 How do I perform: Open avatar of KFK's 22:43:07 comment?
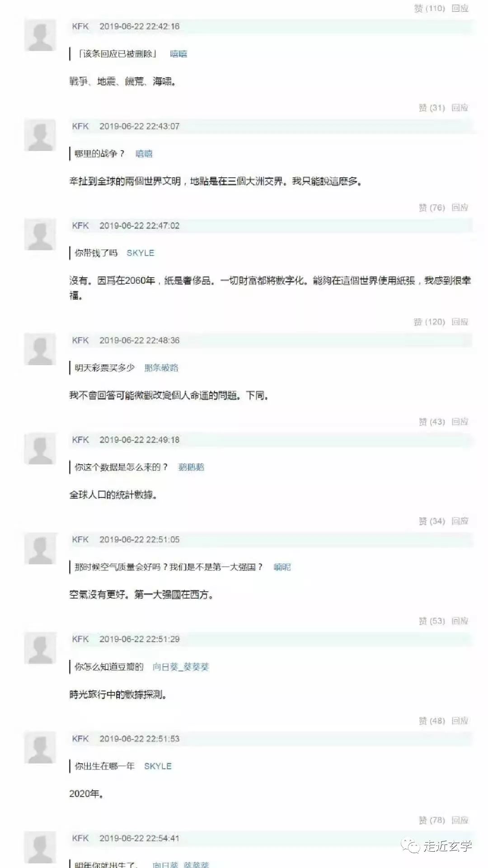pyautogui.click(x=40, y=135)
